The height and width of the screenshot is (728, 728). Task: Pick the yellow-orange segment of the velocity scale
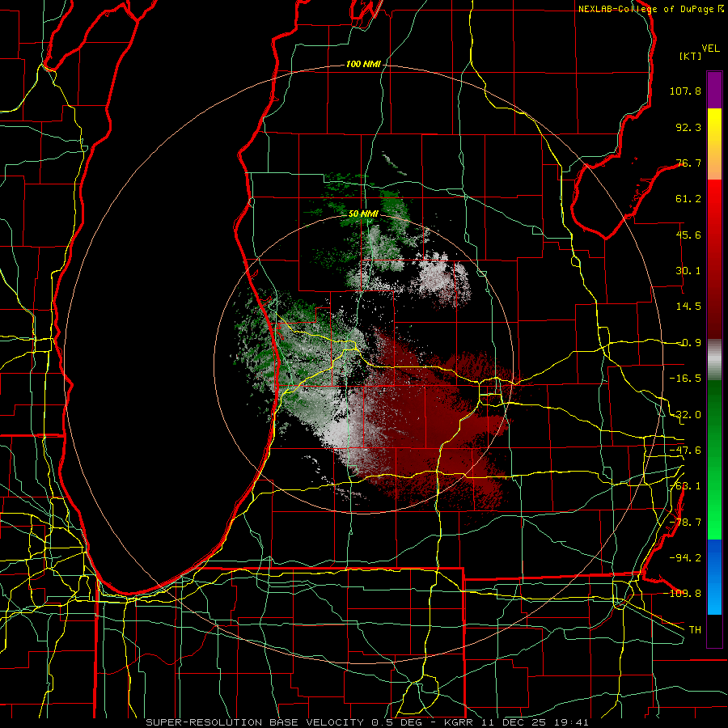pyautogui.click(x=714, y=144)
